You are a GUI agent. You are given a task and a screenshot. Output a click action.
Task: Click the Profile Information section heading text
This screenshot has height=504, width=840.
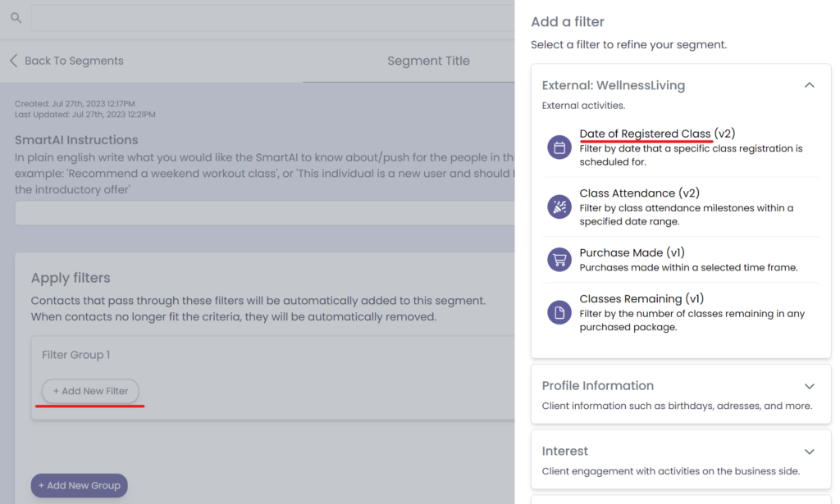tap(597, 386)
